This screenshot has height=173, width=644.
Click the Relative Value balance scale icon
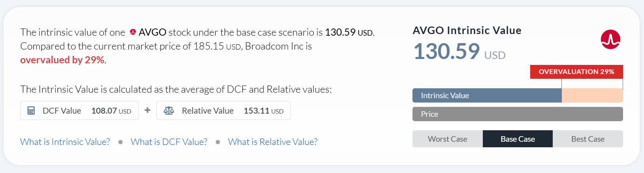(x=169, y=111)
